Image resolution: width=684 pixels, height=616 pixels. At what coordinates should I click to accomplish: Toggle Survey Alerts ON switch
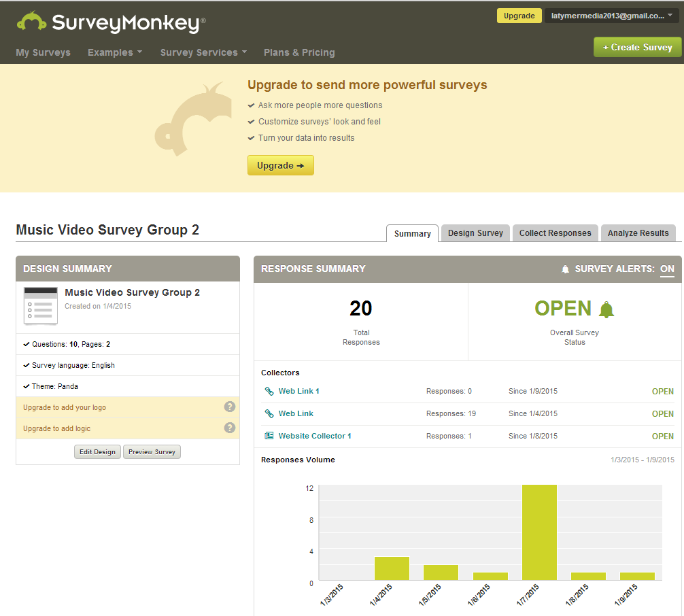[667, 269]
